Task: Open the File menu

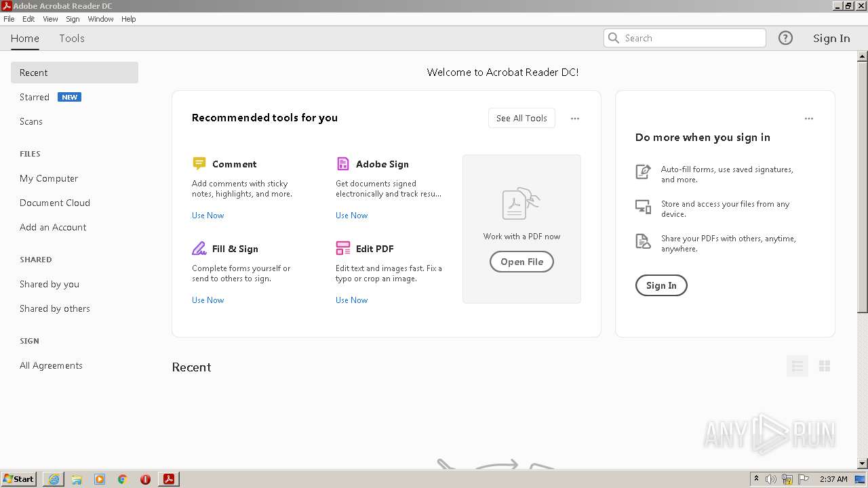Action: click(x=9, y=19)
